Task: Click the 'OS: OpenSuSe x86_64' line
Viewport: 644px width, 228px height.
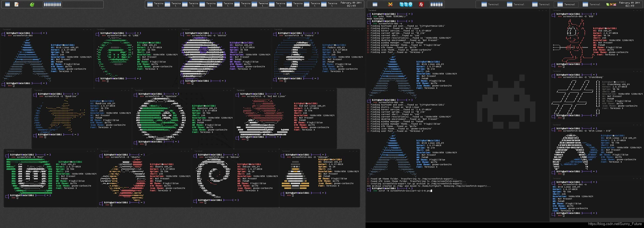Action: [204, 108]
